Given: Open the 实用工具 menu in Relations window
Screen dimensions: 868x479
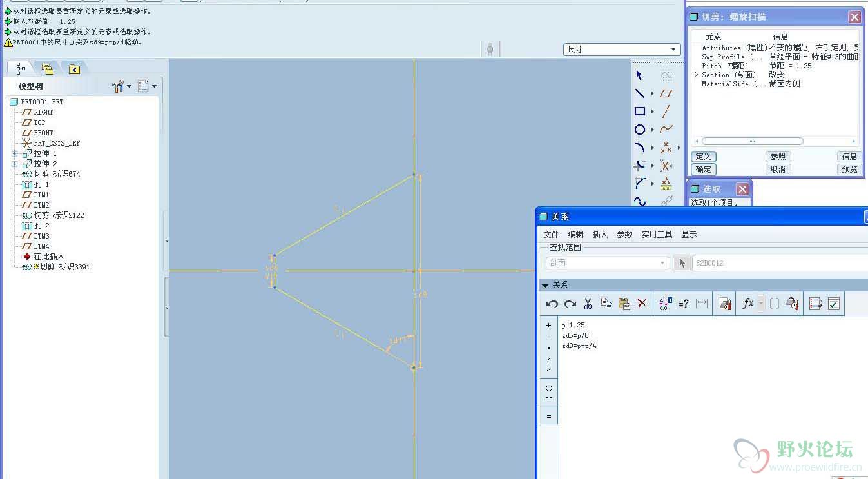Looking at the screenshot, I should tap(657, 235).
